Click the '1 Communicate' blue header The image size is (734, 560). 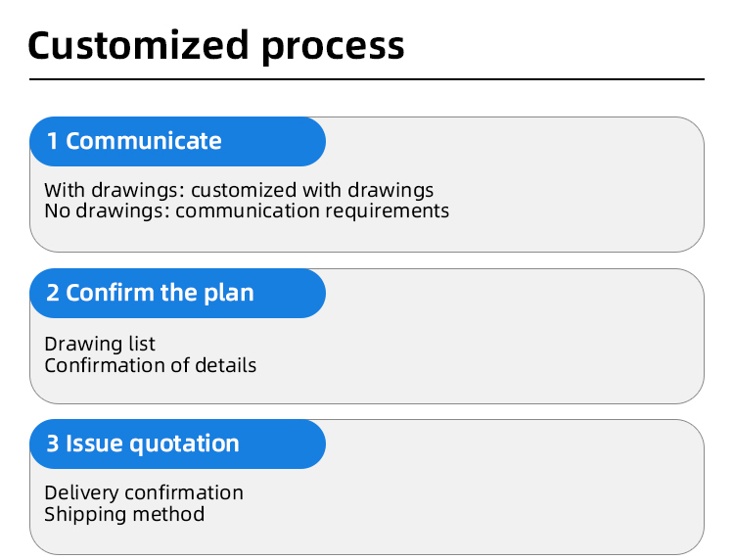point(177,141)
